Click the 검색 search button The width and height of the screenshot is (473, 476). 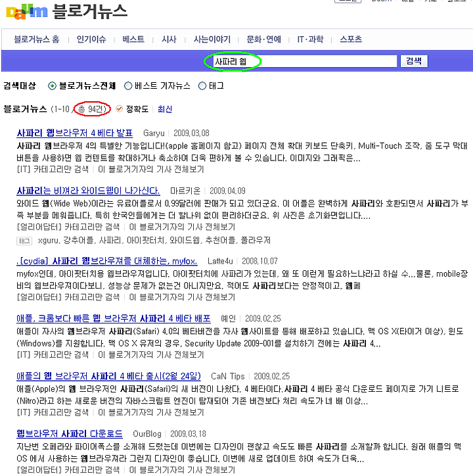tap(414, 61)
